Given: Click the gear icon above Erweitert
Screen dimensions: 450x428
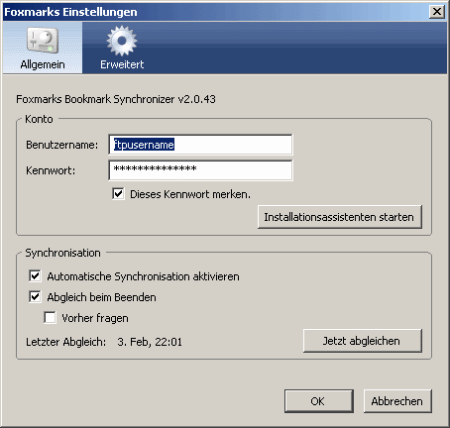Looking at the screenshot, I should click(122, 41).
